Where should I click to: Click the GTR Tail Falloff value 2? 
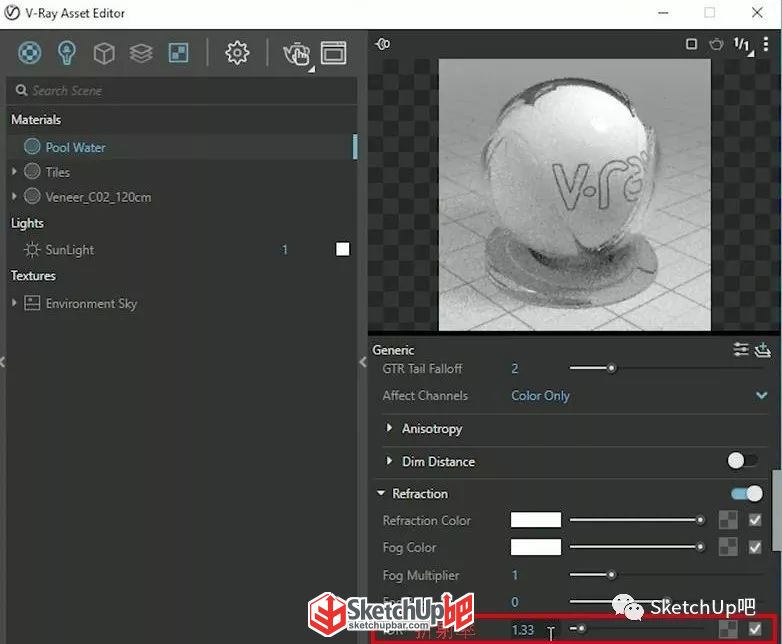tap(515, 369)
